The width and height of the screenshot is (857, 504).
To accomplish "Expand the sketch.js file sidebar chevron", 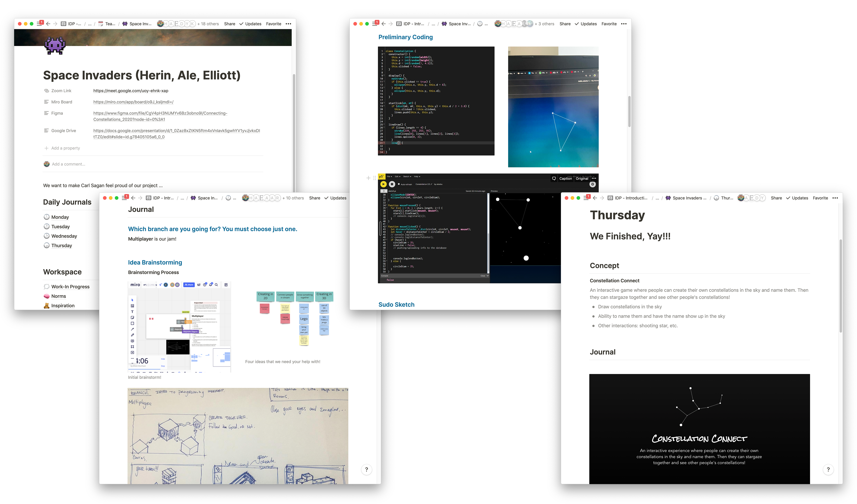I will [384, 191].
